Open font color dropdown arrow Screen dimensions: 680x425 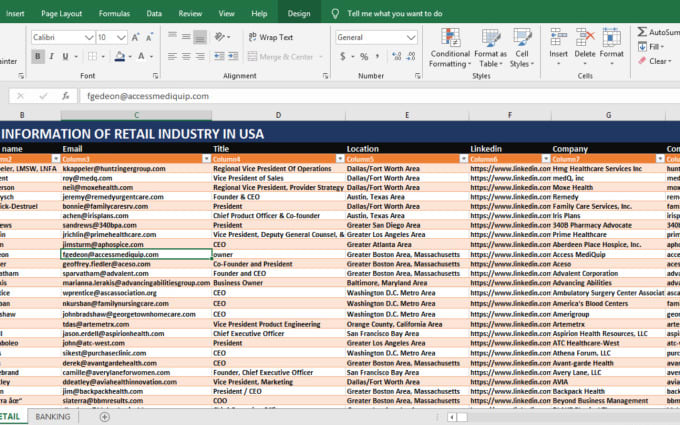click(x=151, y=57)
